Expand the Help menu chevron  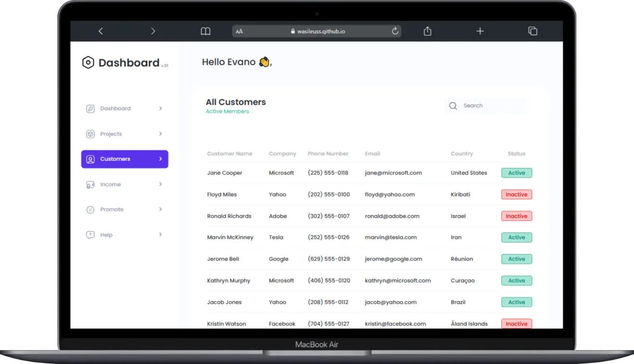point(161,235)
